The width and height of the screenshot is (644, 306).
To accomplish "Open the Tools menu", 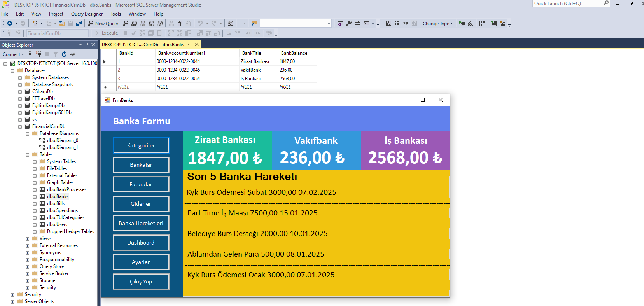I will pyautogui.click(x=115, y=14).
